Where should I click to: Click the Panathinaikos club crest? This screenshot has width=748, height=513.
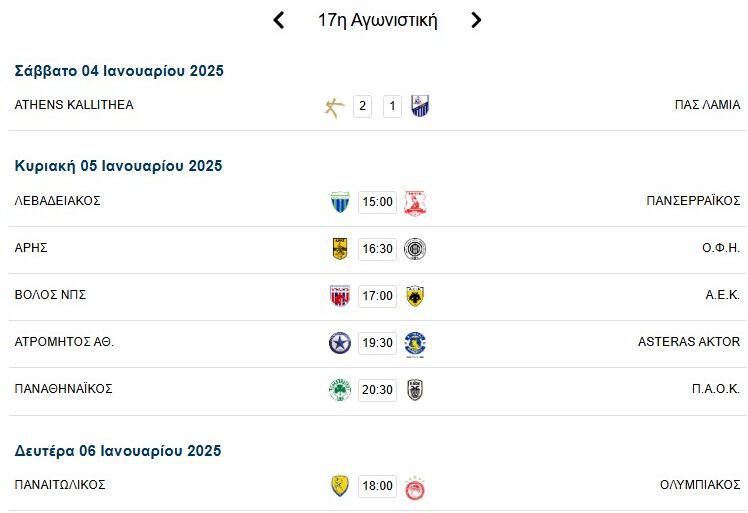pyautogui.click(x=340, y=390)
